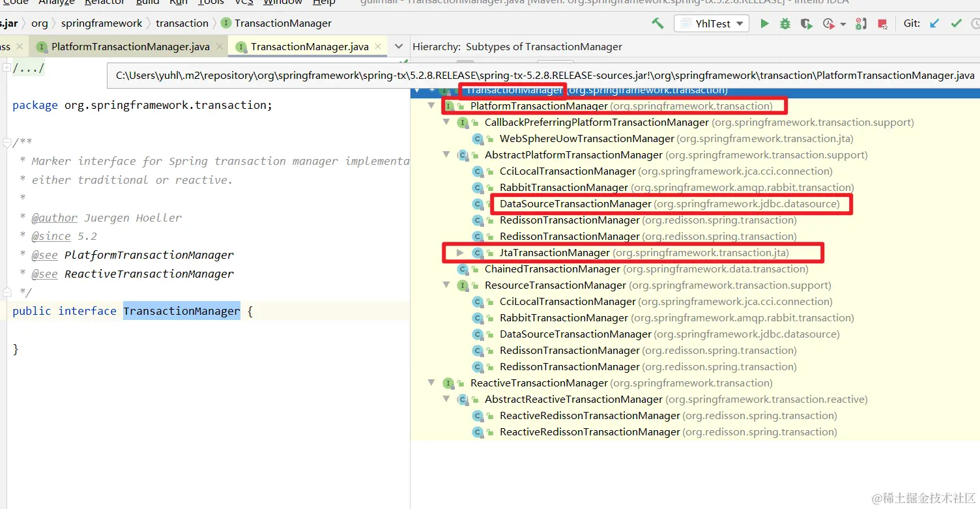Click the TransactionManager breadcrumb
Image resolution: width=980 pixels, height=509 pixels.
(276, 23)
